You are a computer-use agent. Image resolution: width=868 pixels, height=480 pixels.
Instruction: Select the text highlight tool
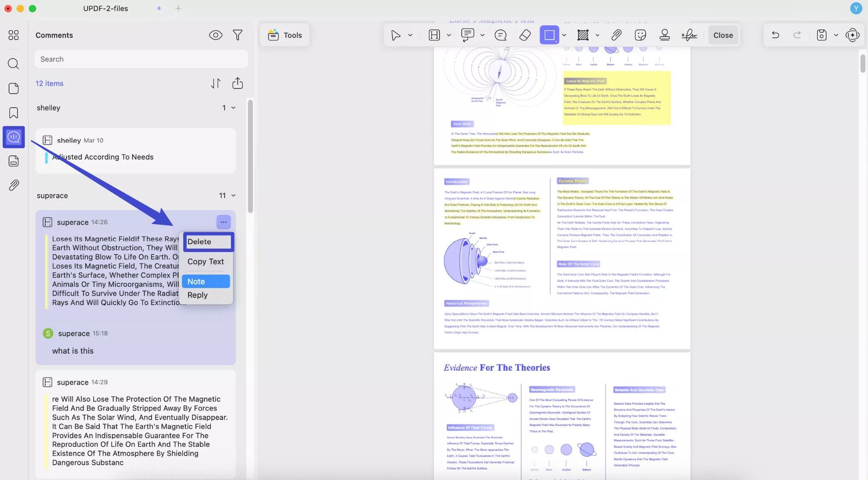pyautogui.click(x=434, y=35)
